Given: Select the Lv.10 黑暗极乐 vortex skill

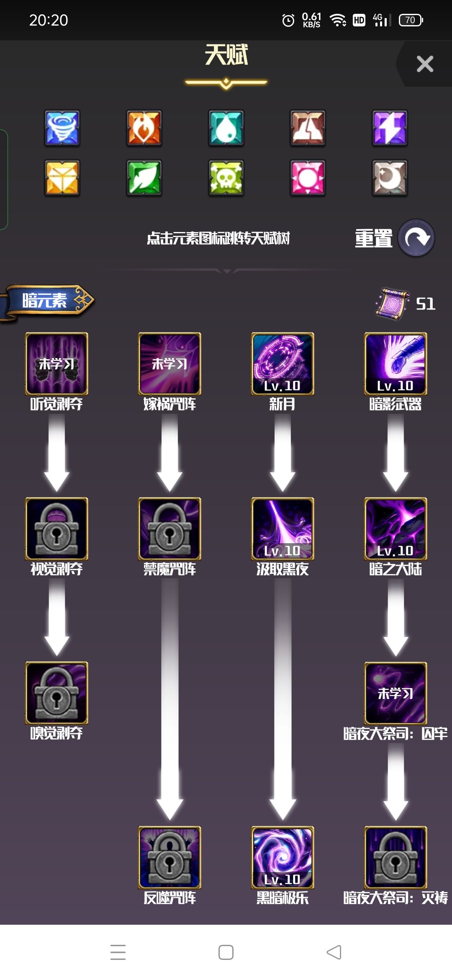Looking at the screenshot, I should click(282, 857).
